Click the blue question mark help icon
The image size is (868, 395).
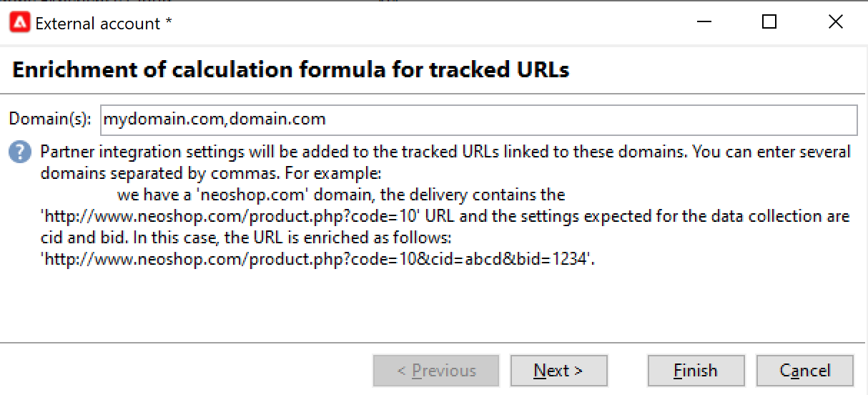click(x=19, y=152)
